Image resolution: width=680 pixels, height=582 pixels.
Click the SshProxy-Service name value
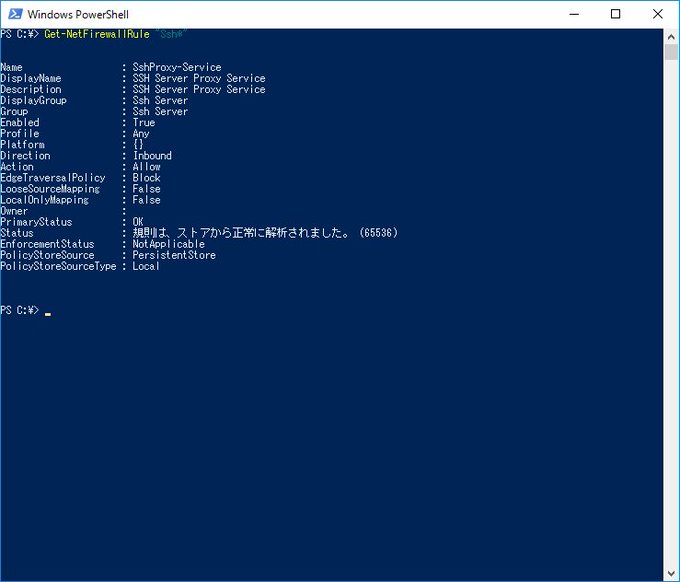point(177,67)
